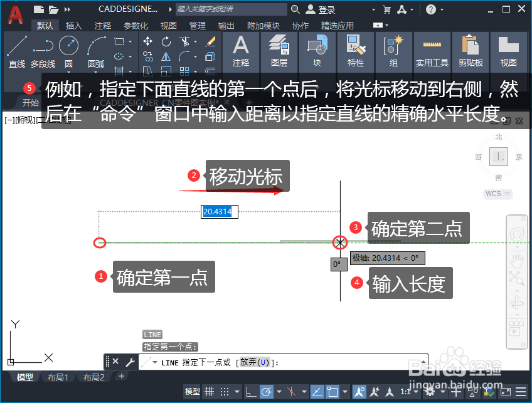Select the Arc (圆弧) tool

click(x=96, y=51)
